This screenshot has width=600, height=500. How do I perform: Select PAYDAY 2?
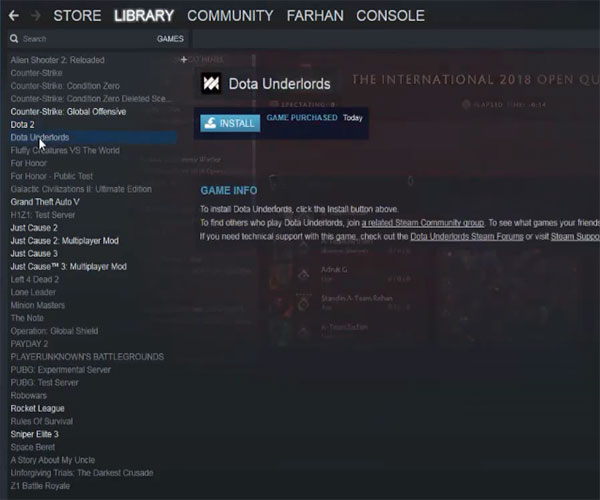(29, 344)
